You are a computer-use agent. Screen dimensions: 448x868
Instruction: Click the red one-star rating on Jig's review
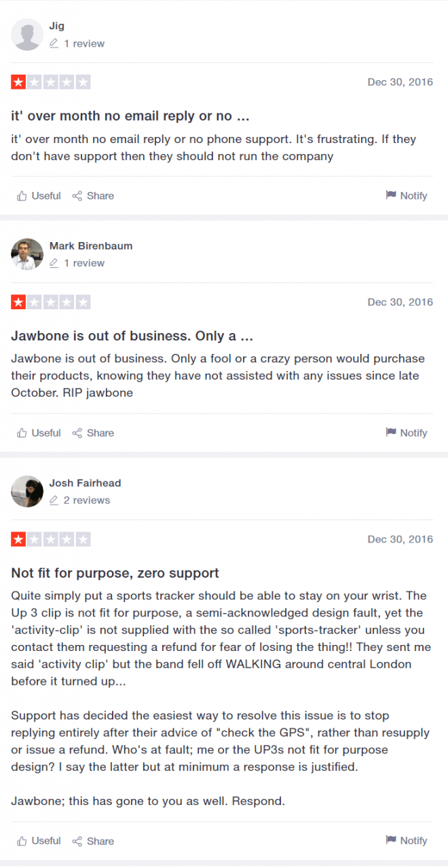click(18, 83)
